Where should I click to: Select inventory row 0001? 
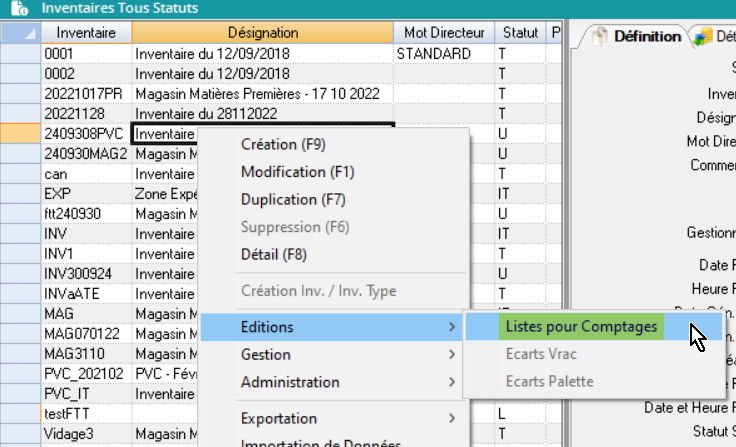86,53
